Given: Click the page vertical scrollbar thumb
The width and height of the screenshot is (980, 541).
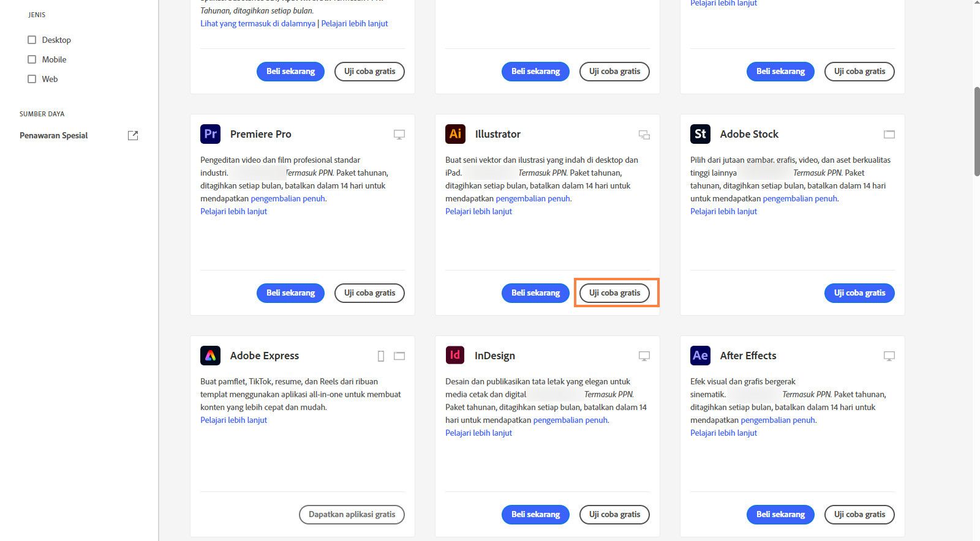Looking at the screenshot, I should coord(976,132).
